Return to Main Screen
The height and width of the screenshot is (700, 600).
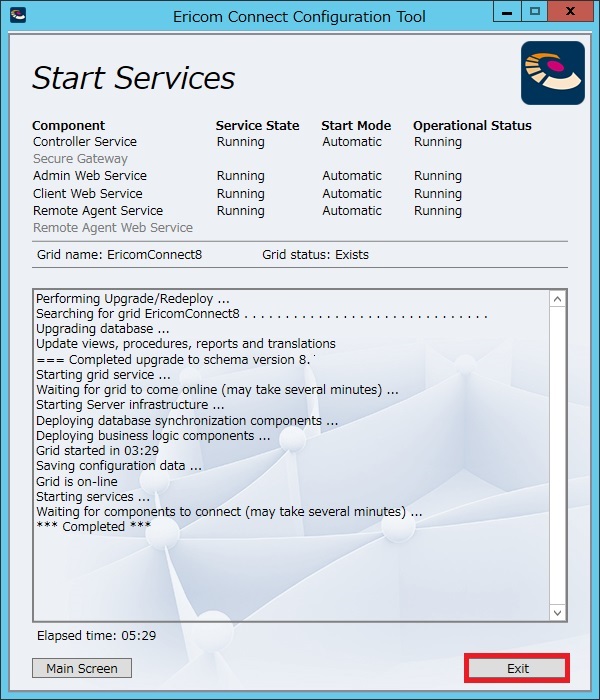pyautogui.click(x=82, y=668)
